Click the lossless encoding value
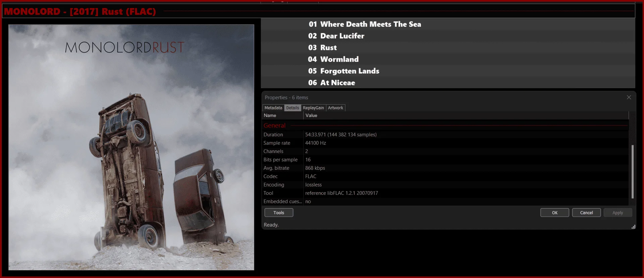 [x=313, y=185]
